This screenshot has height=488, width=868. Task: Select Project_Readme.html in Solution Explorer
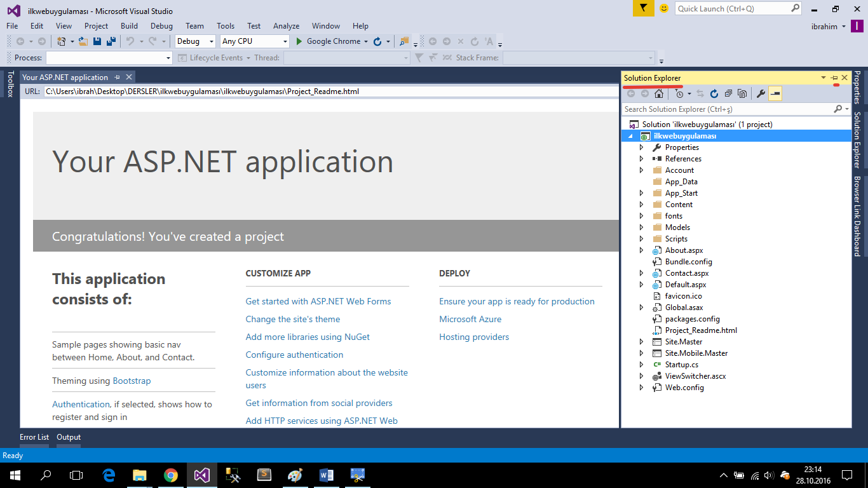point(701,330)
